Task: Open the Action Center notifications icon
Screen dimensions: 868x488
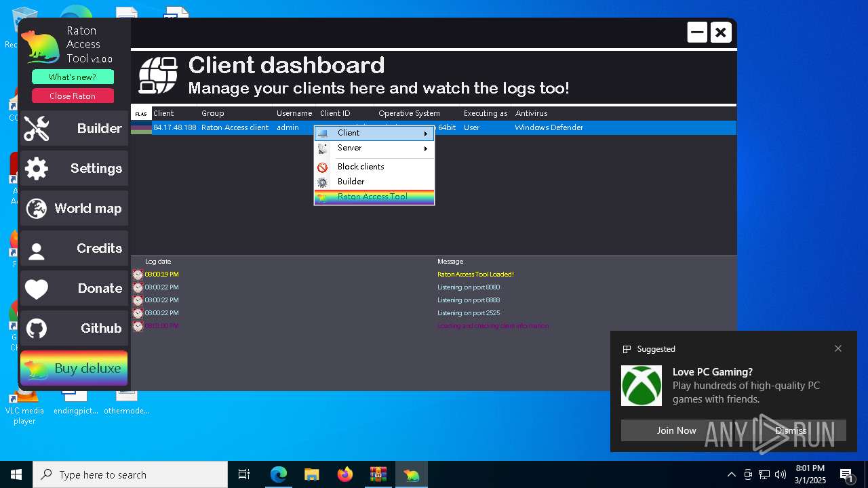Action: coord(846,474)
